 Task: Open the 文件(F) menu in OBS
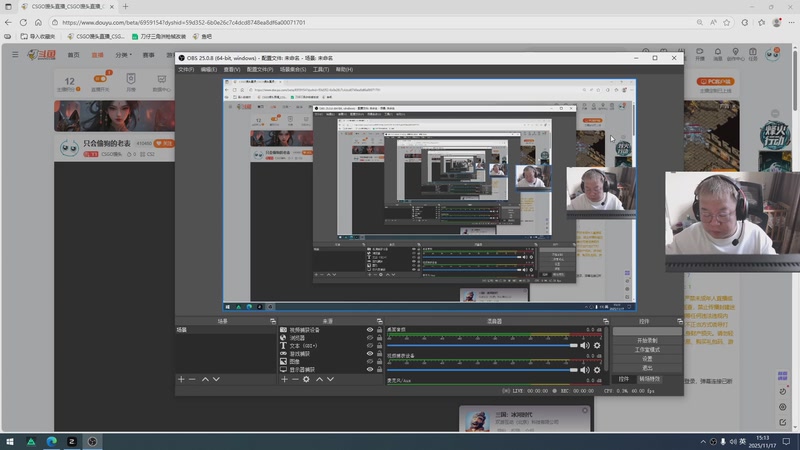click(186, 69)
